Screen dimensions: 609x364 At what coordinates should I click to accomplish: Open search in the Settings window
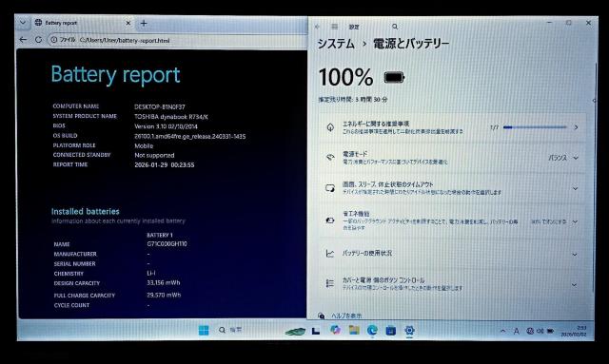click(395, 27)
